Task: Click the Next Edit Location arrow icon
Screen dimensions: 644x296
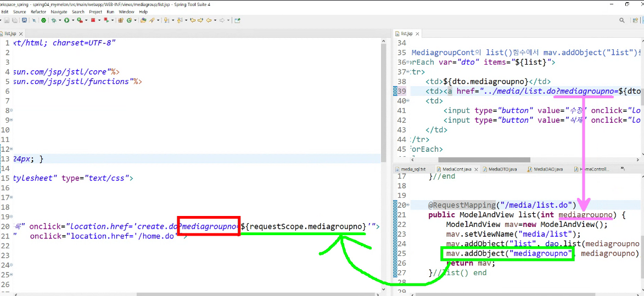Action: click(x=200, y=20)
